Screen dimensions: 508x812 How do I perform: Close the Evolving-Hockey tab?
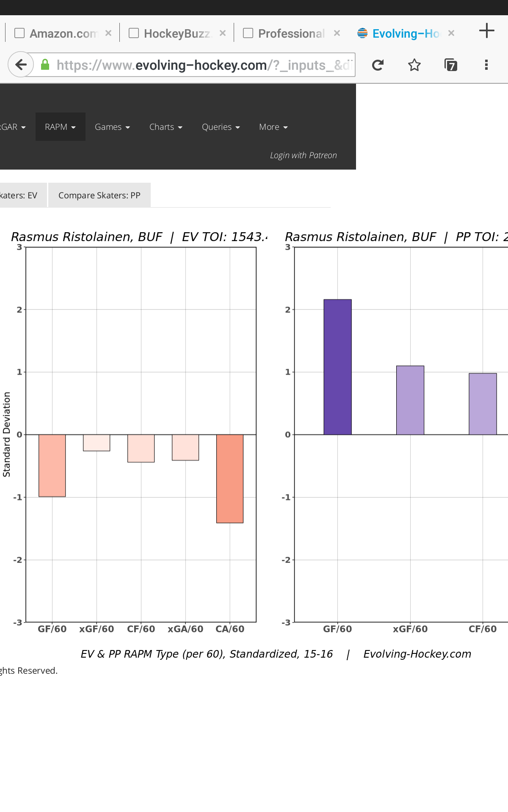click(451, 33)
